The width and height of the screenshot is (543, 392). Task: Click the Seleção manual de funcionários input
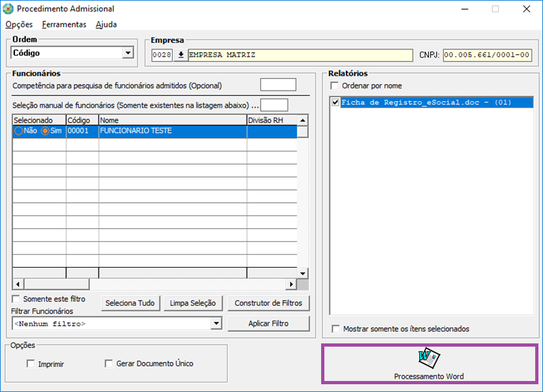274,105
